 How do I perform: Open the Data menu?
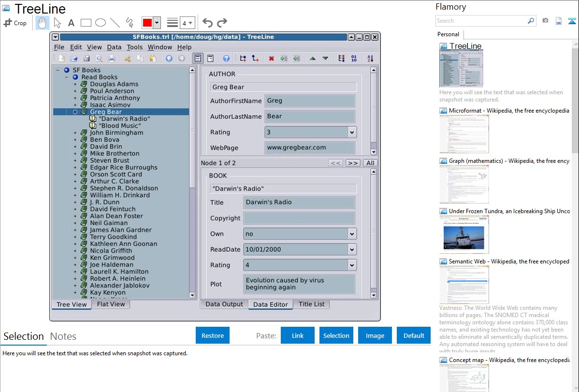pos(114,47)
